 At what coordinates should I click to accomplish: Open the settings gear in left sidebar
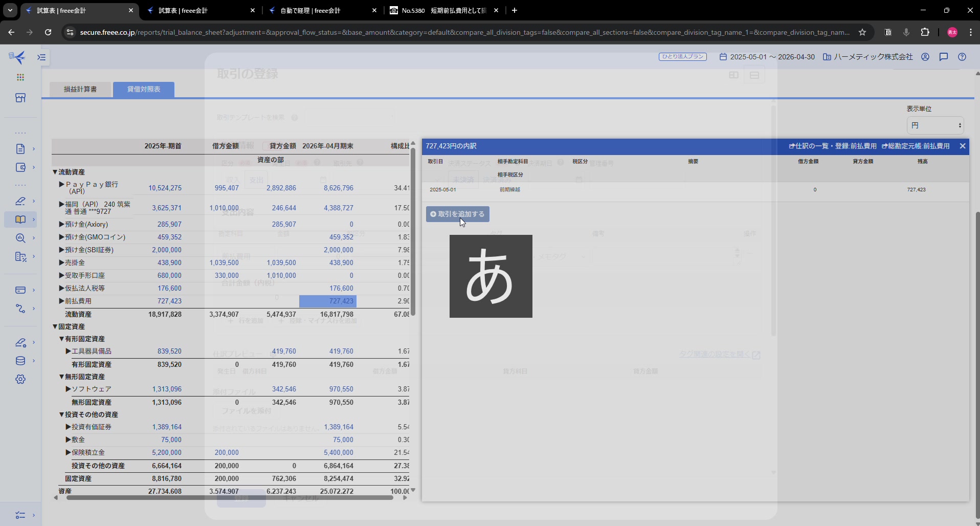20,379
